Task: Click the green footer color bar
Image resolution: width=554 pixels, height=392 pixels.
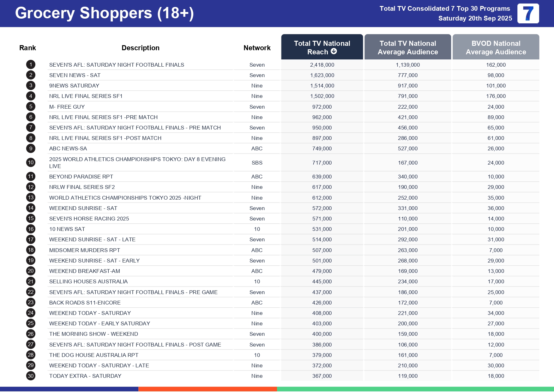Action: coord(415,389)
